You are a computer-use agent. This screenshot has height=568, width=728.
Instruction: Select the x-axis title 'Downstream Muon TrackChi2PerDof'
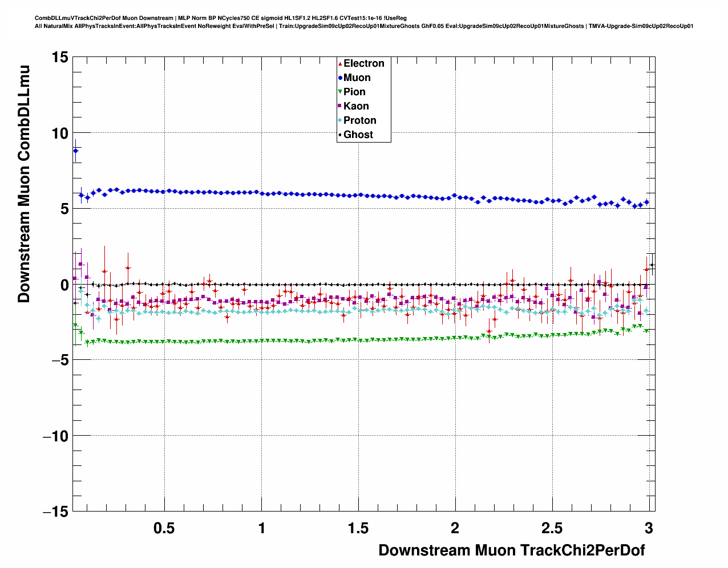511,550
